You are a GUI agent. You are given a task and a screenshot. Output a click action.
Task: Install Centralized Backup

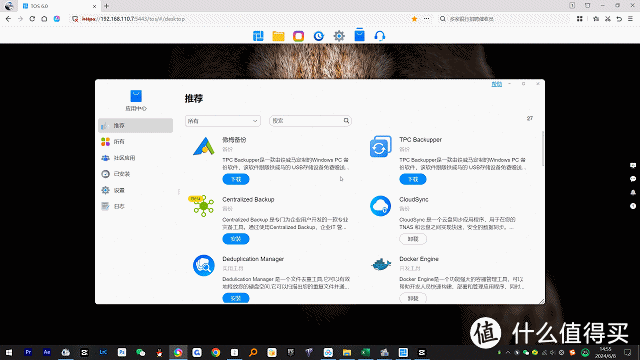tap(236, 239)
